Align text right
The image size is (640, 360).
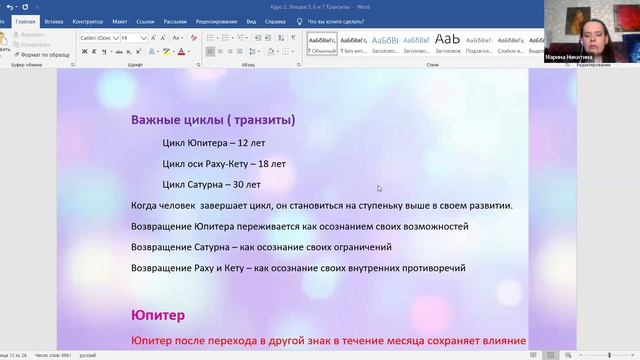(x=230, y=51)
